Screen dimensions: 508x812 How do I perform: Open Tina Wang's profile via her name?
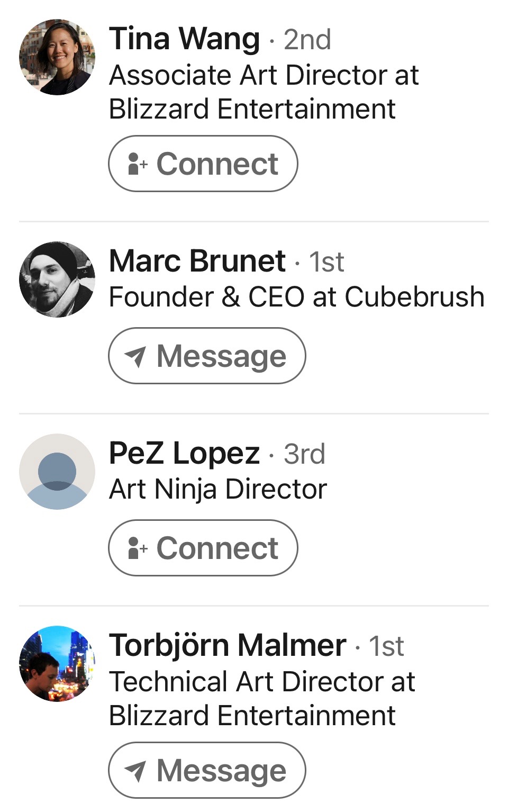(184, 39)
